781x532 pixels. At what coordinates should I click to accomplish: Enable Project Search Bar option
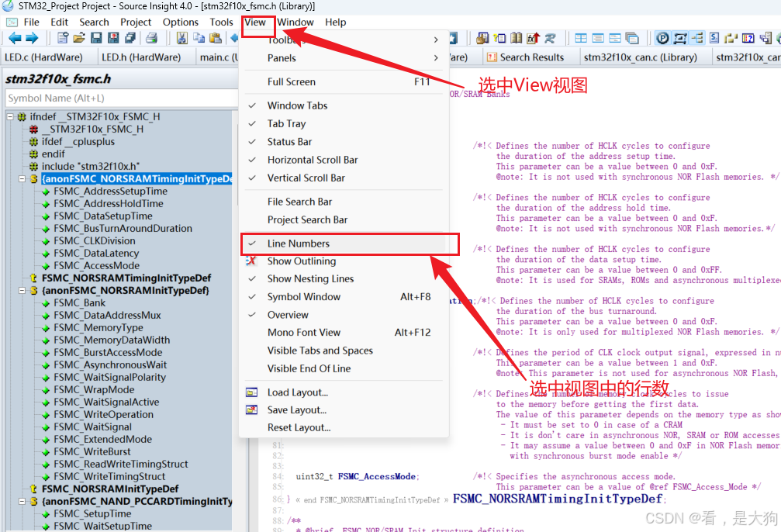(344, 219)
